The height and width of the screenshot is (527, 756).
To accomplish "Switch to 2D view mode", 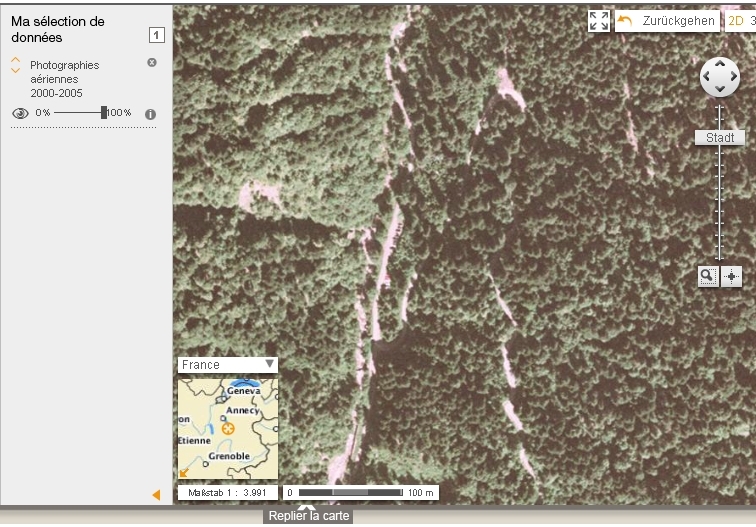I will pyautogui.click(x=735, y=21).
